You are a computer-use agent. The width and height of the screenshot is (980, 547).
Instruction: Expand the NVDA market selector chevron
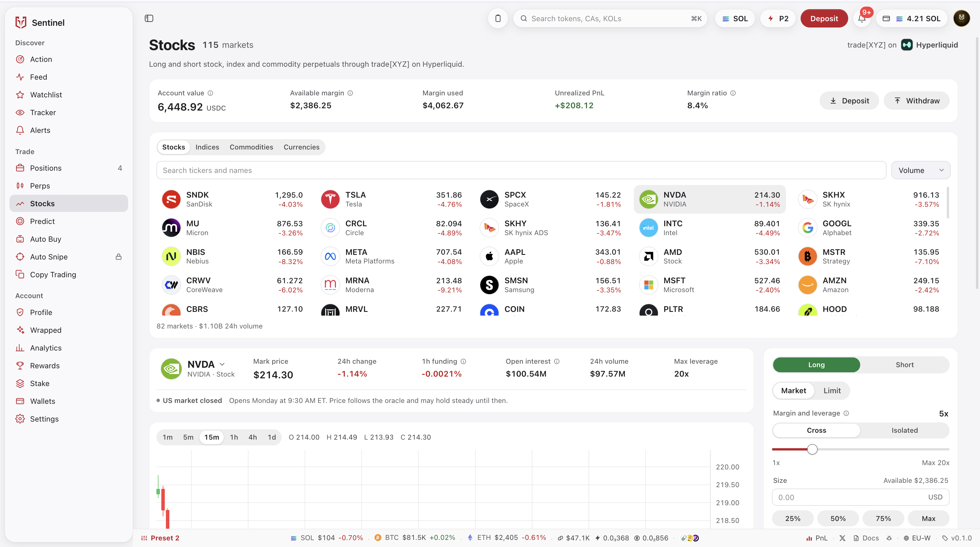pyautogui.click(x=222, y=365)
